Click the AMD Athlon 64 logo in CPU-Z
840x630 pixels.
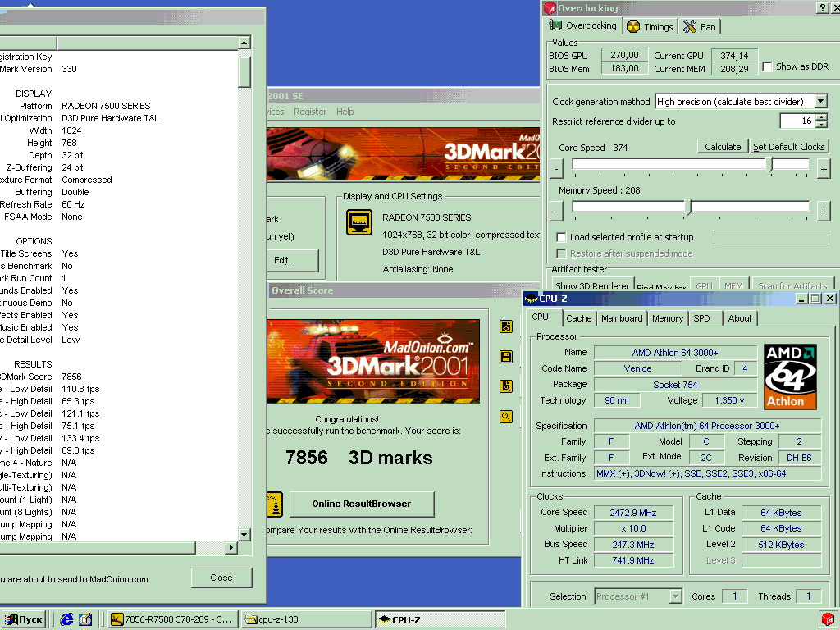790,376
